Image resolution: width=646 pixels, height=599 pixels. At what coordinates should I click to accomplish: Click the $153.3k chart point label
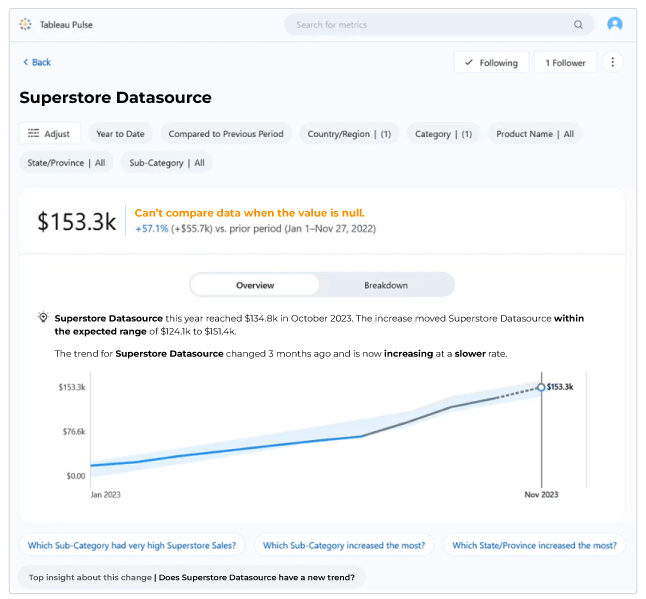tap(560, 387)
